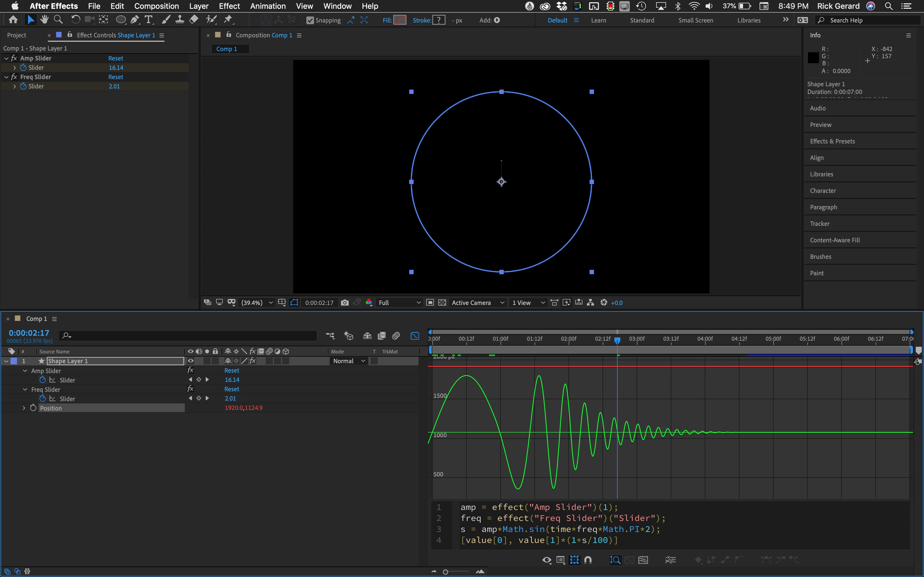Select the Hand tool
Viewport: 924px width, 577px height.
[44, 20]
